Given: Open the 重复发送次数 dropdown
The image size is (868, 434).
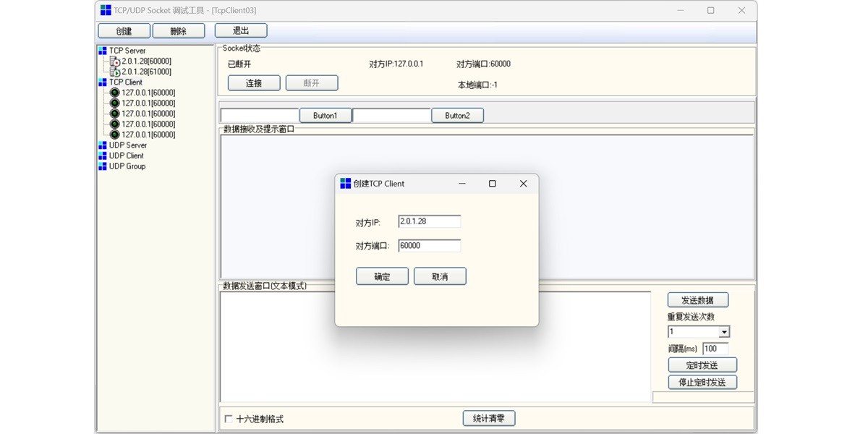Looking at the screenshot, I should (724, 331).
